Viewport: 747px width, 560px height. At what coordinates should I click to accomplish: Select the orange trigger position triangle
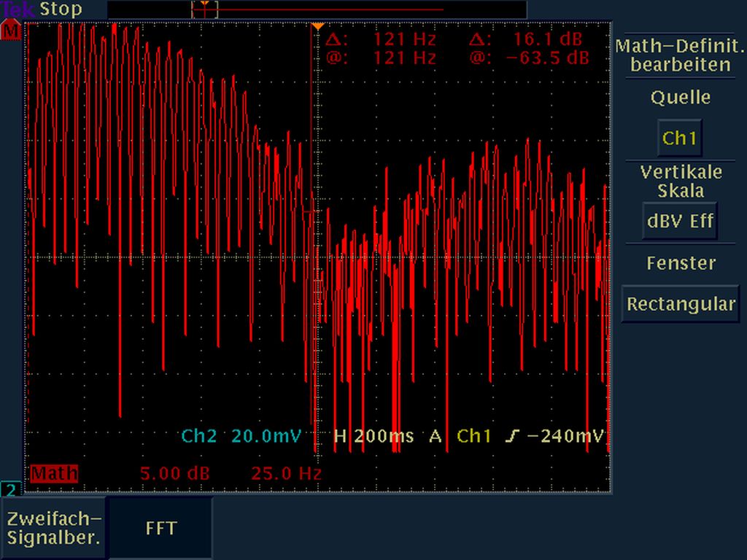(317, 27)
